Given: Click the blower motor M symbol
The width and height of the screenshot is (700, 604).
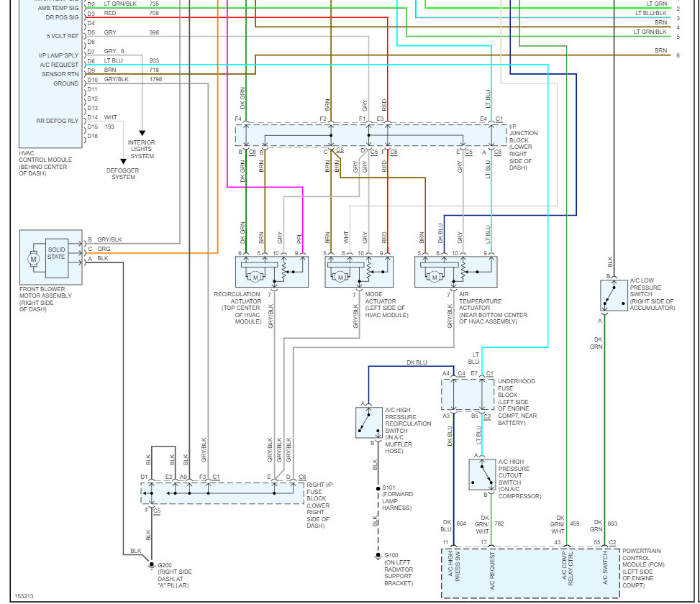Looking at the screenshot, I should [x=34, y=259].
